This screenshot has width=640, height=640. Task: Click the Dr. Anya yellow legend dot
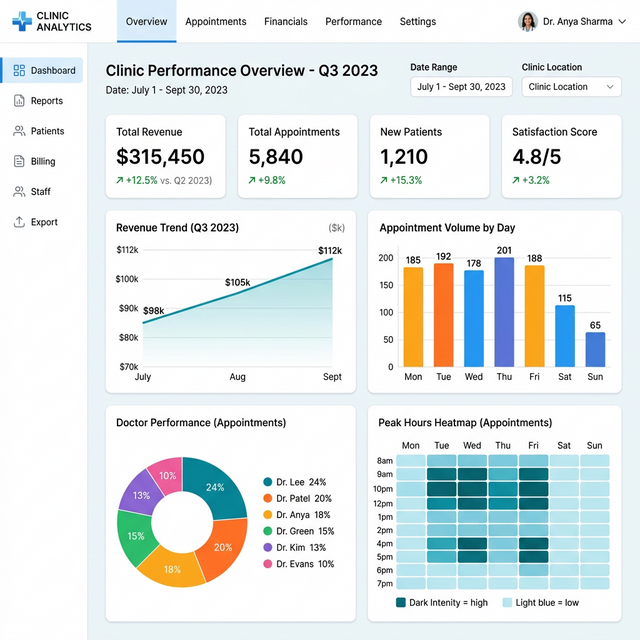coord(268,515)
